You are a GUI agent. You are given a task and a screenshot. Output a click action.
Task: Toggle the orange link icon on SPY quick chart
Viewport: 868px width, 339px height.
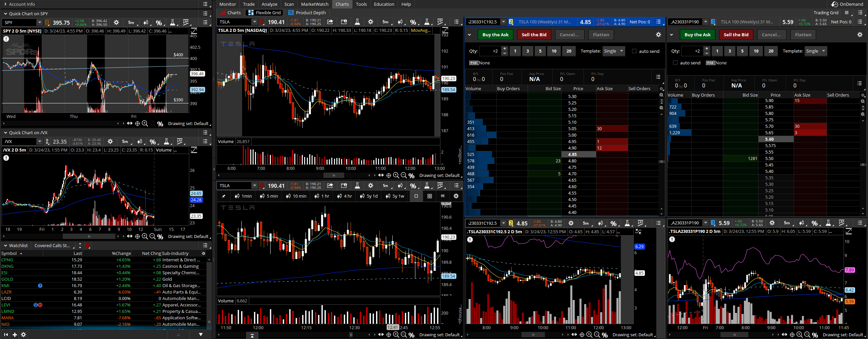[x=47, y=23]
